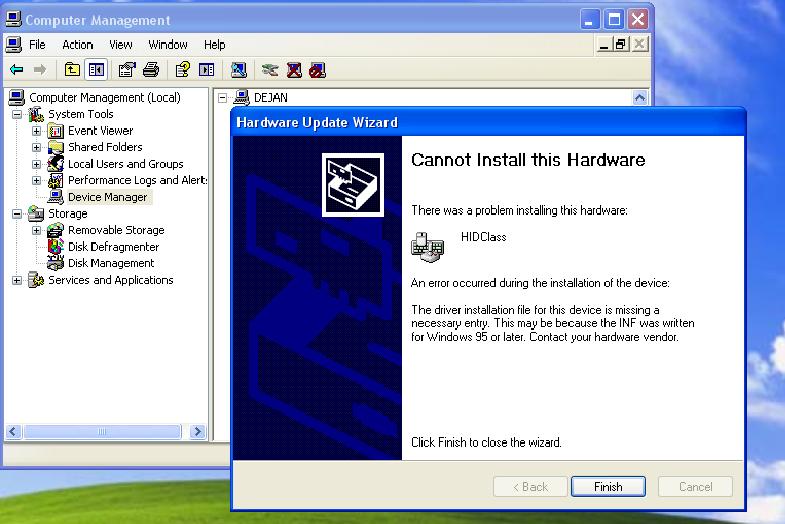
Task: Click the greyed Forward arrow toolbar icon
Action: [x=40, y=70]
